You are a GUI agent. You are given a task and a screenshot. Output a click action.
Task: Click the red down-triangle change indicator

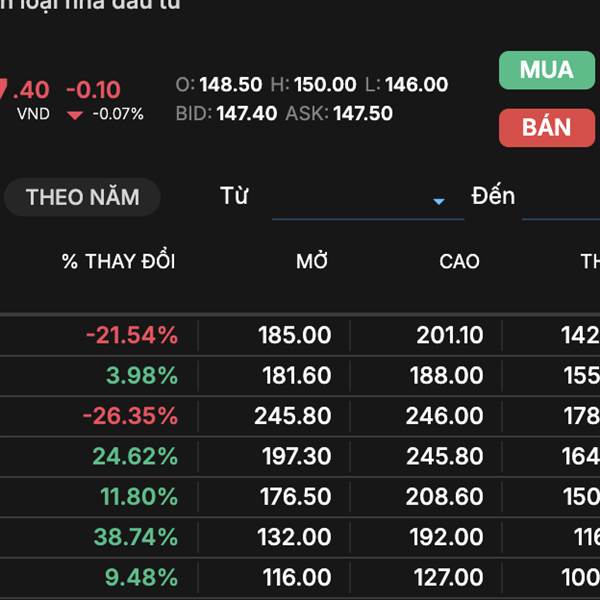coord(75,115)
